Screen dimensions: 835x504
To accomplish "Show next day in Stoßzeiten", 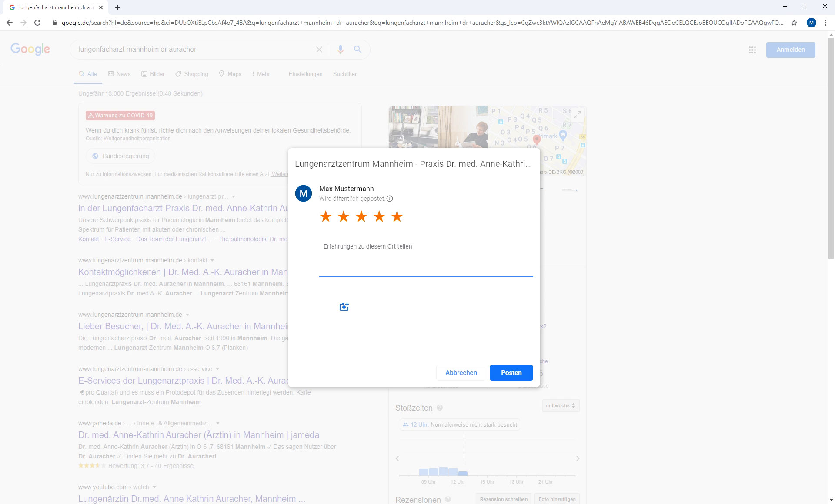I will 578,458.
